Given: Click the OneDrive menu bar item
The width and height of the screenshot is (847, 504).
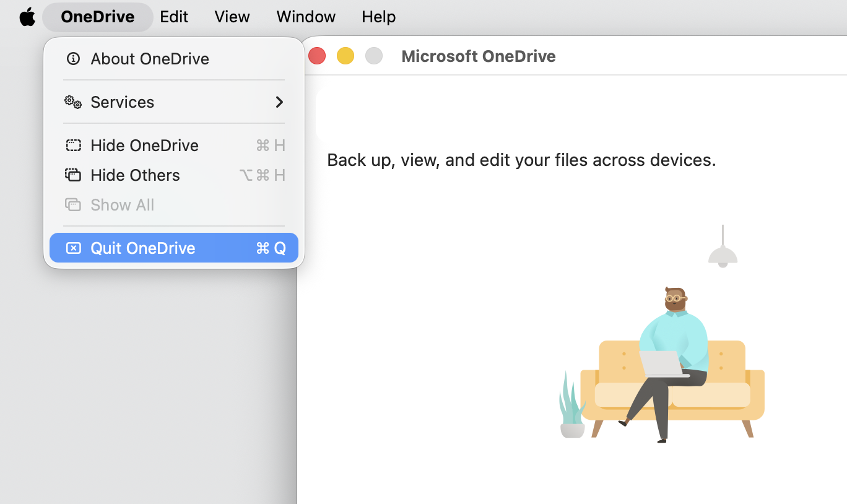Looking at the screenshot, I should (98, 17).
